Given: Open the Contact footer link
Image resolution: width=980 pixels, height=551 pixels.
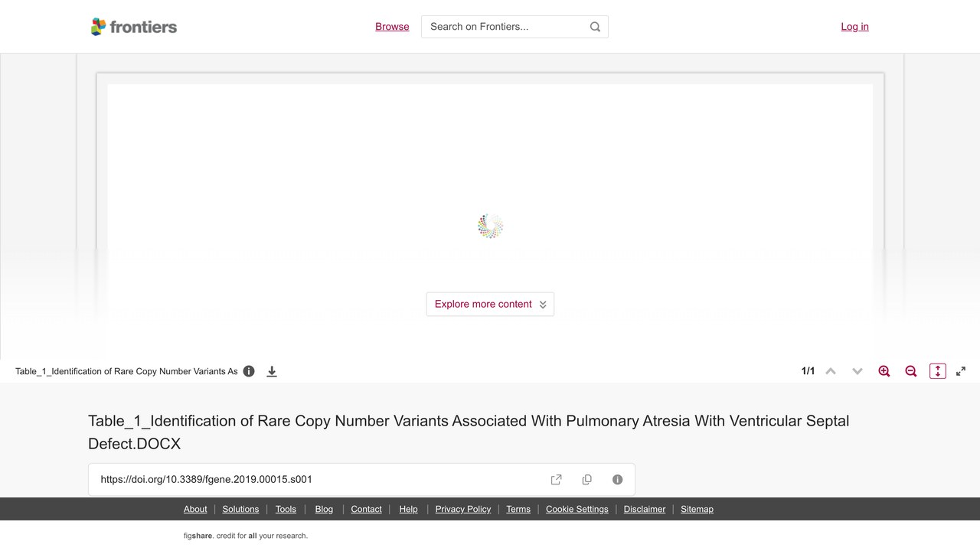Looking at the screenshot, I should (366, 509).
